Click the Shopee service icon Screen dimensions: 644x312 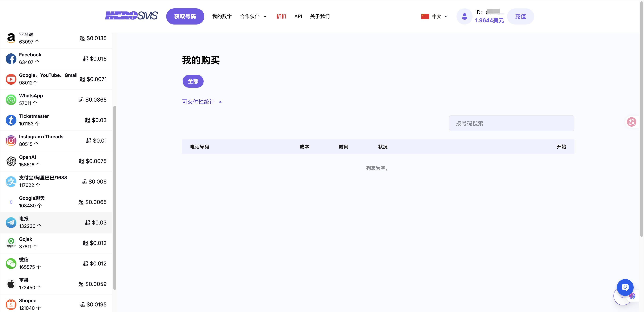[x=11, y=304]
